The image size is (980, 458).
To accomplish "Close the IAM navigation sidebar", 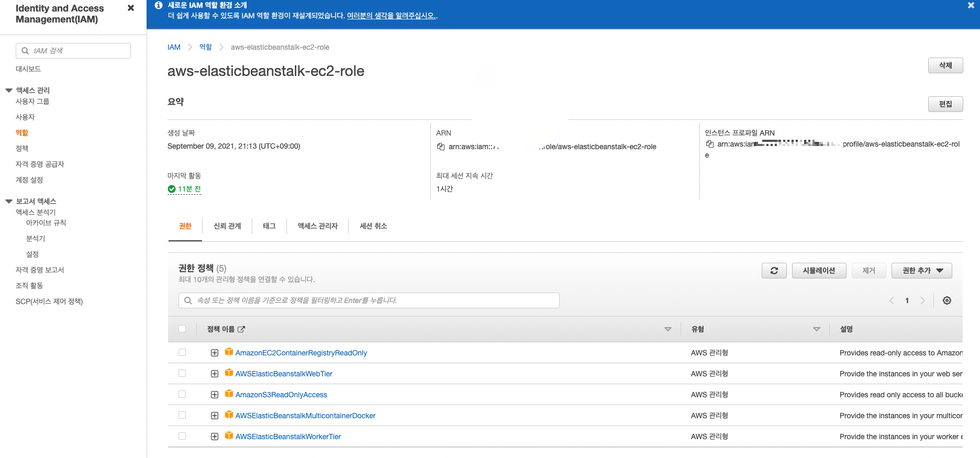I will tap(131, 8).
